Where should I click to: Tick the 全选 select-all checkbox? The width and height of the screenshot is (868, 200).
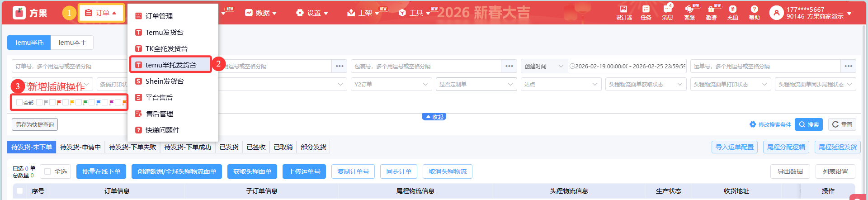coord(48,171)
